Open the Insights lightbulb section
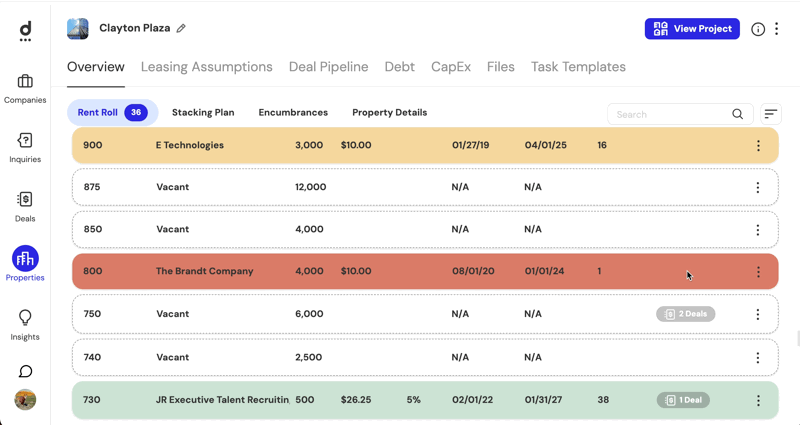 pyautogui.click(x=25, y=325)
